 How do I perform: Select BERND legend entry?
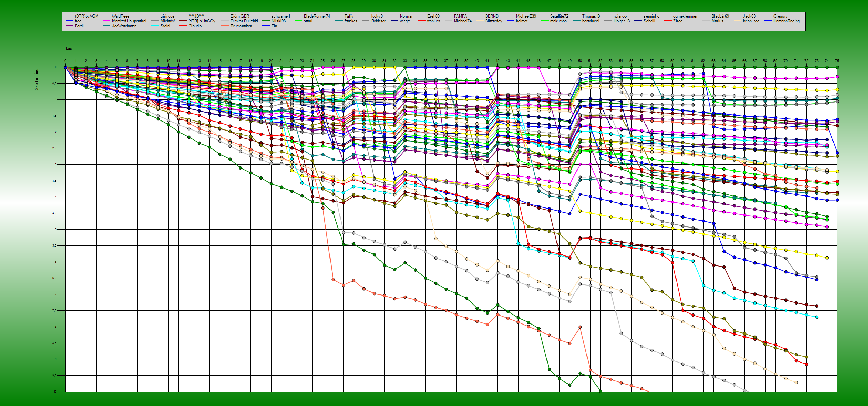point(492,16)
